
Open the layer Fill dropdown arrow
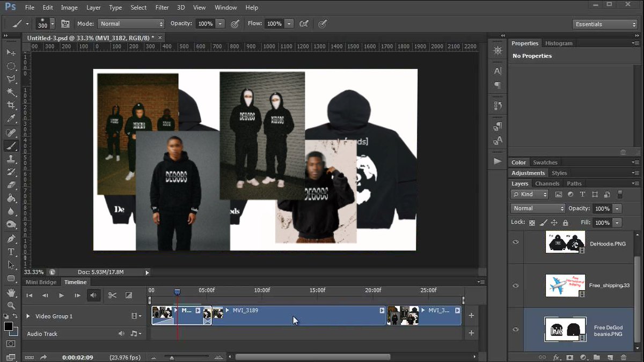tap(617, 223)
